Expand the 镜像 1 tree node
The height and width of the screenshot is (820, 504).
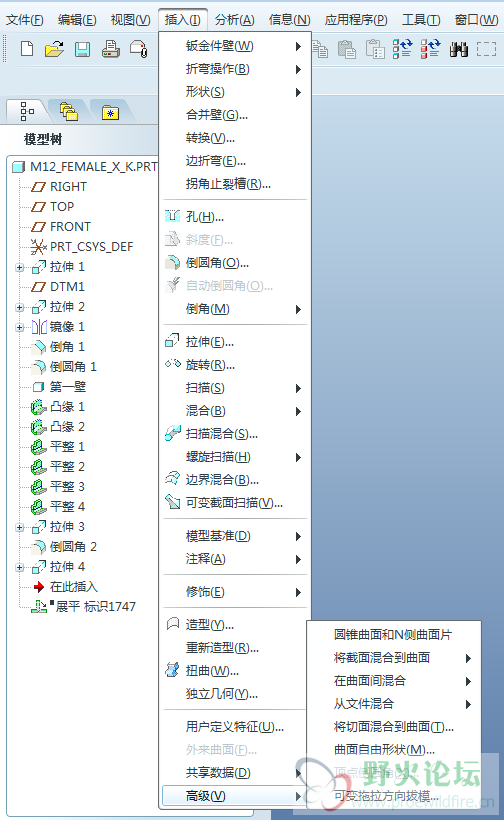[19, 327]
